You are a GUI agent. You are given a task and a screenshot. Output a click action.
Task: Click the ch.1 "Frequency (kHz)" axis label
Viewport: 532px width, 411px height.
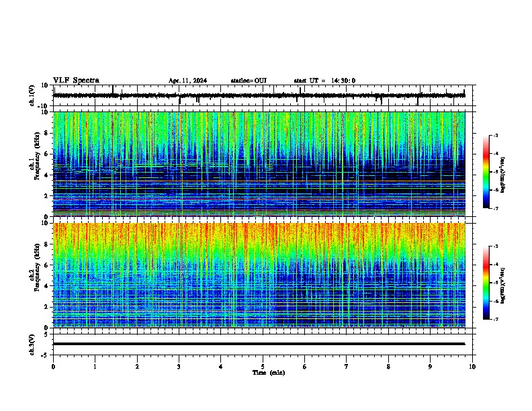coord(37,156)
